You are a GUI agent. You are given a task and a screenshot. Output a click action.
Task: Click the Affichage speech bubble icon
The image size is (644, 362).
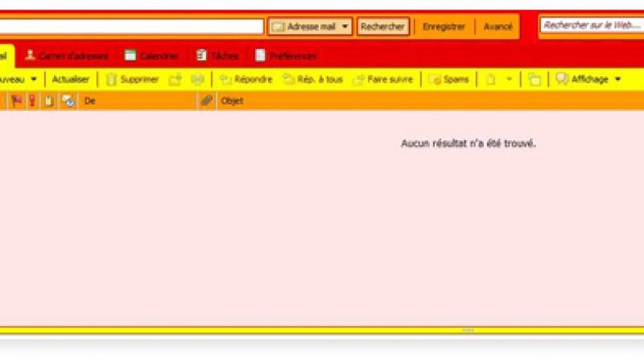point(562,78)
